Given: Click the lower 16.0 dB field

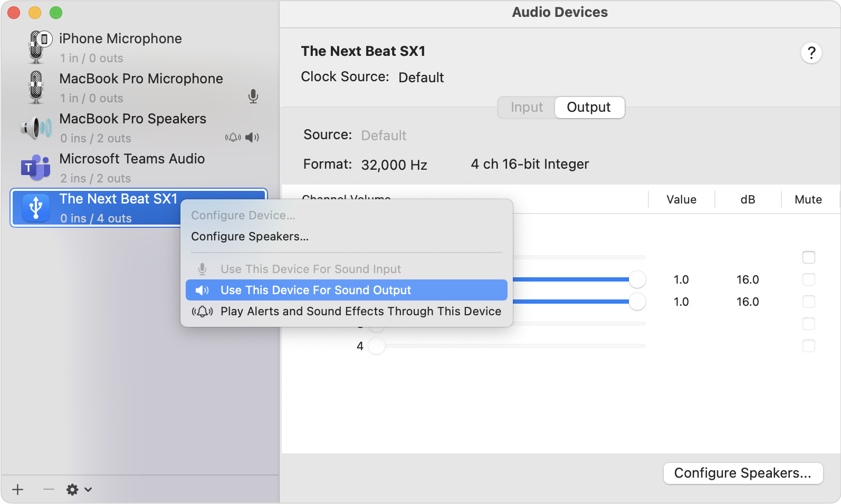Looking at the screenshot, I should pos(748,302).
